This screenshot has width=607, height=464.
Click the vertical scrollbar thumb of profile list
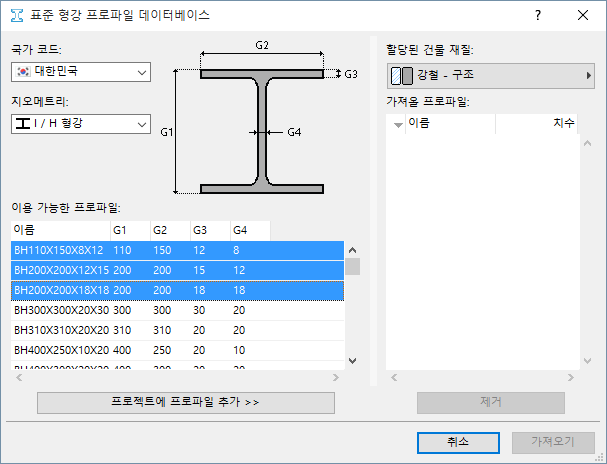click(x=352, y=267)
